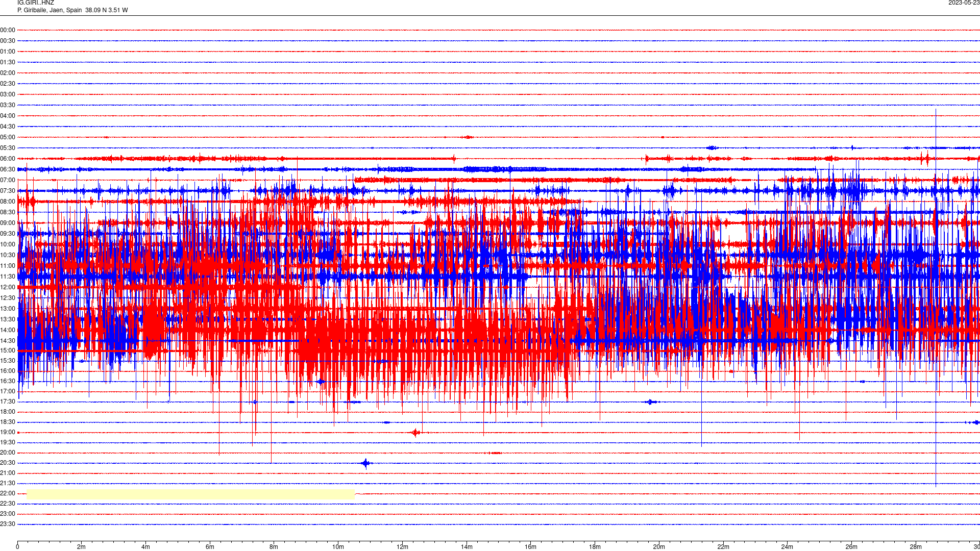
Task: Select the 12:00 time row label
Action: [8, 287]
